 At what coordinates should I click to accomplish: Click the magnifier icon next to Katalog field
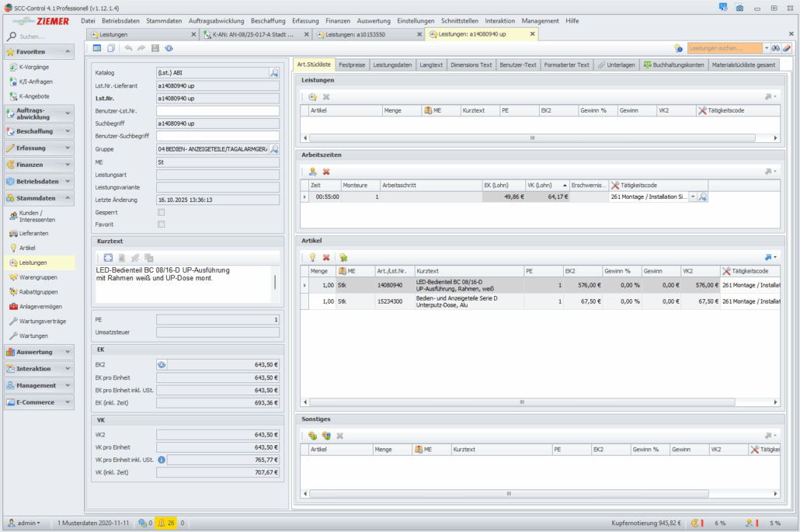pos(274,72)
